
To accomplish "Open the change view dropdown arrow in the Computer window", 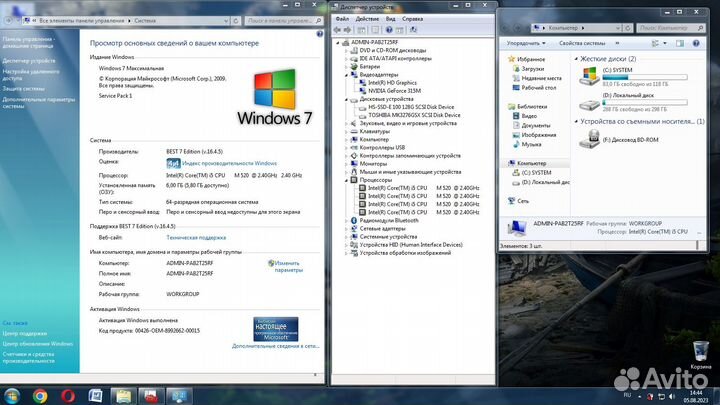I will coord(665,43).
